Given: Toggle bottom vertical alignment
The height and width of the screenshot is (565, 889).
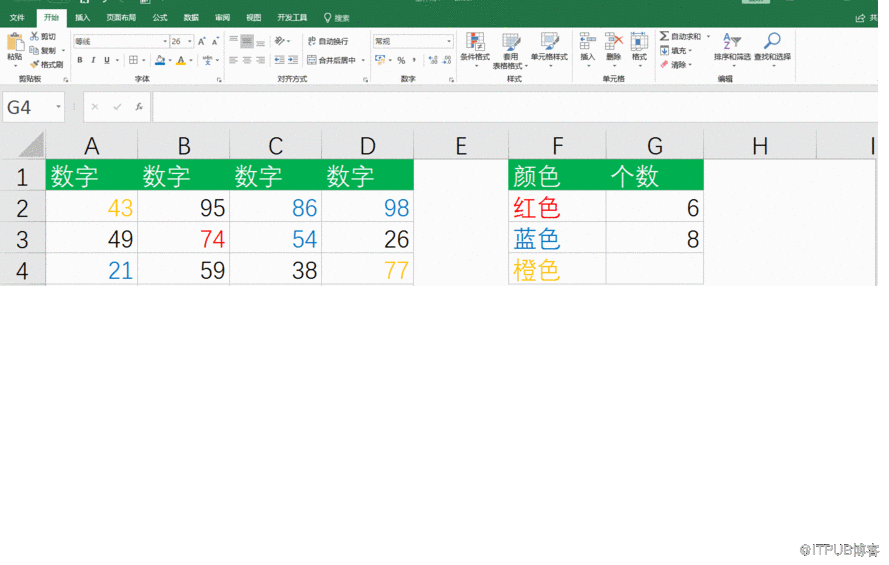Looking at the screenshot, I should (260, 41).
